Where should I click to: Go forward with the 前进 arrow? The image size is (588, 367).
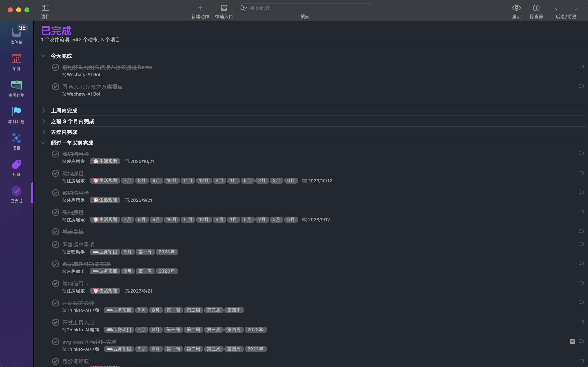pos(576,8)
